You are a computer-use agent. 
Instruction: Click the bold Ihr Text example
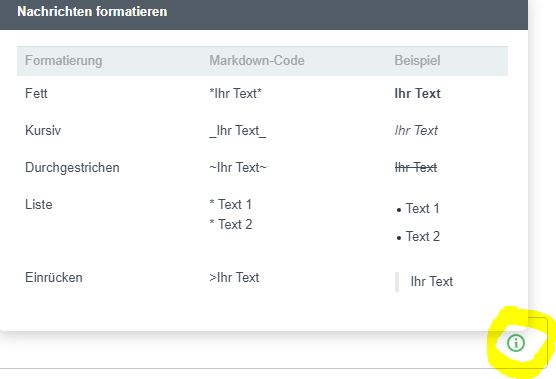pyautogui.click(x=417, y=94)
